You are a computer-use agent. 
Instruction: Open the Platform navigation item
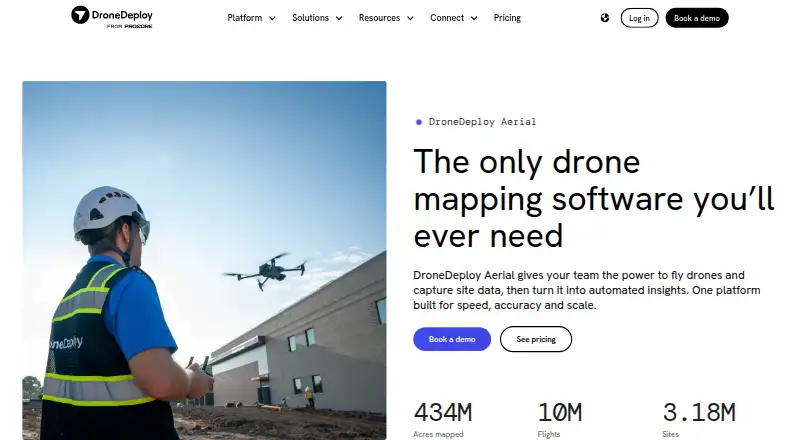(x=245, y=18)
